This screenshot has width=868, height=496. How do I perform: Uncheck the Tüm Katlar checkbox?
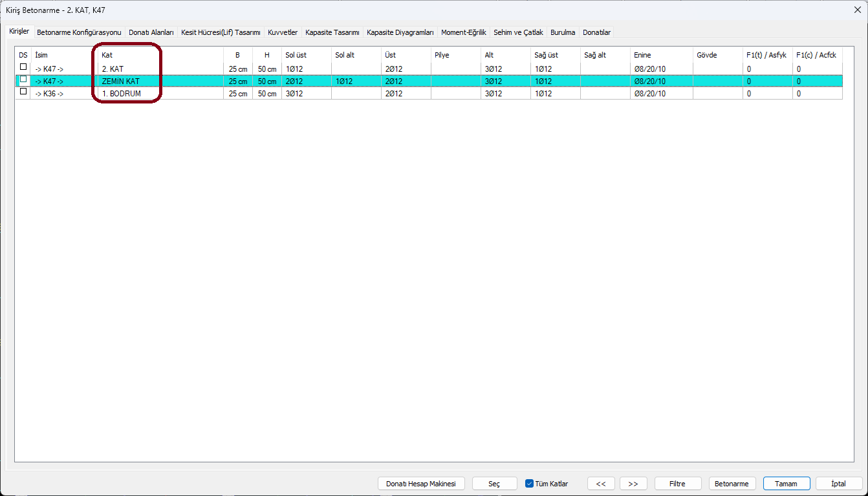click(529, 484)
